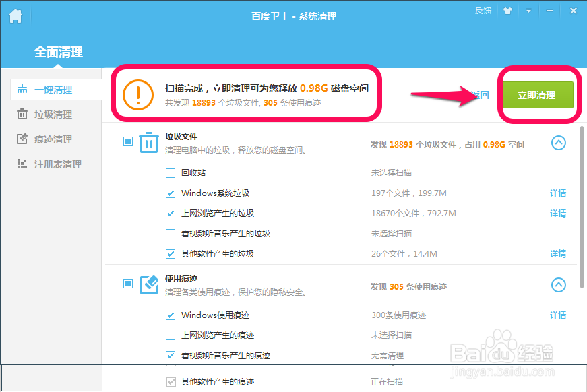
Task: Go to the home icon
Action: tap(16, 16)
